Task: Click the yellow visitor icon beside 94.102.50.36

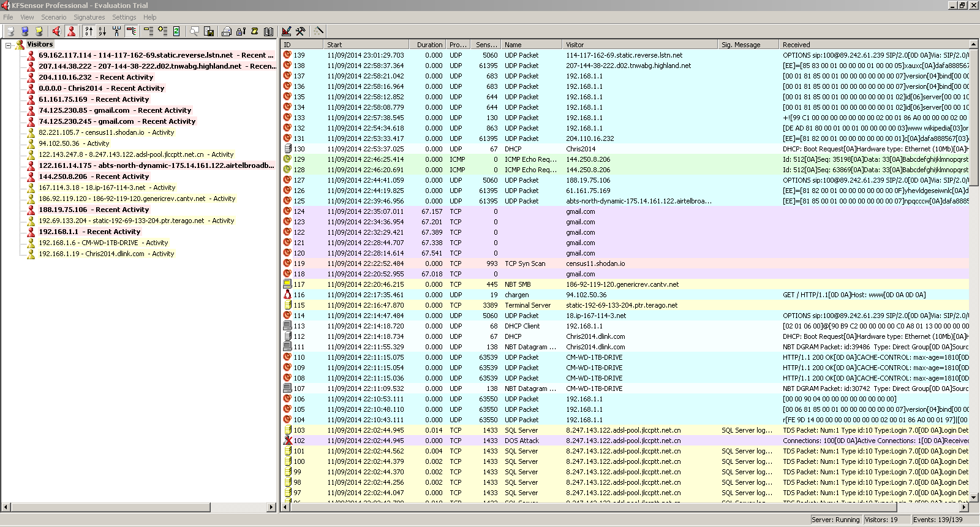Action: click(31, 143)
